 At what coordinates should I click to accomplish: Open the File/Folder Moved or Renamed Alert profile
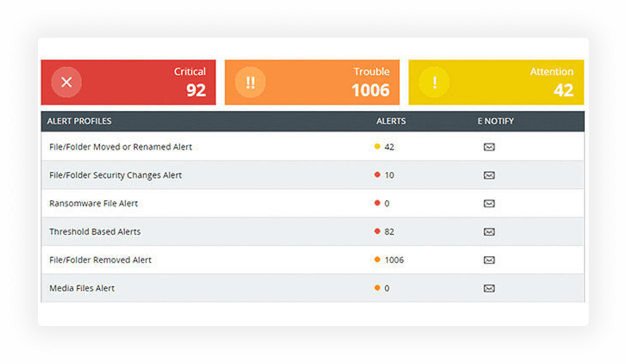(120, 147)
